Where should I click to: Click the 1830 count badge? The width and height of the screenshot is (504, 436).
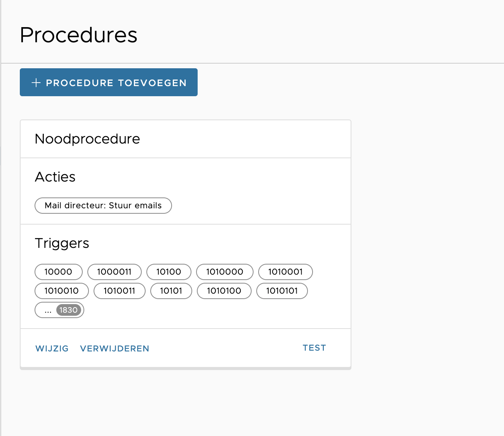70,310
